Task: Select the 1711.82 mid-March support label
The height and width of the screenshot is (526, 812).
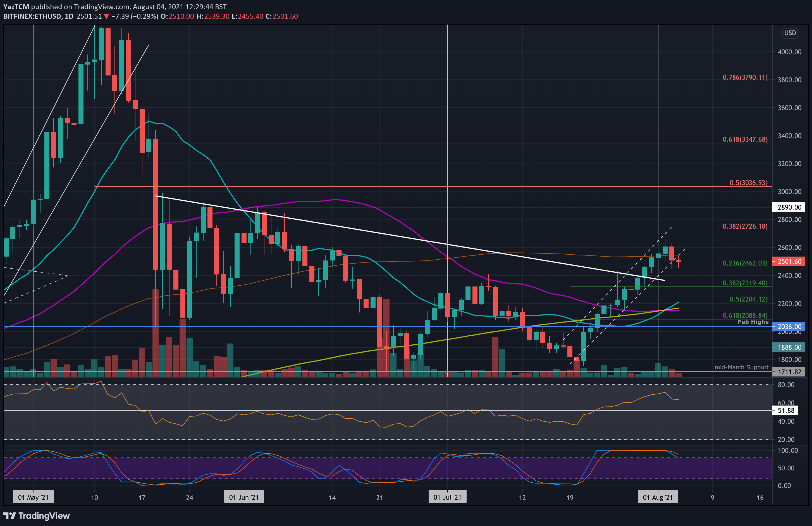Action: (x=789, y=372)
